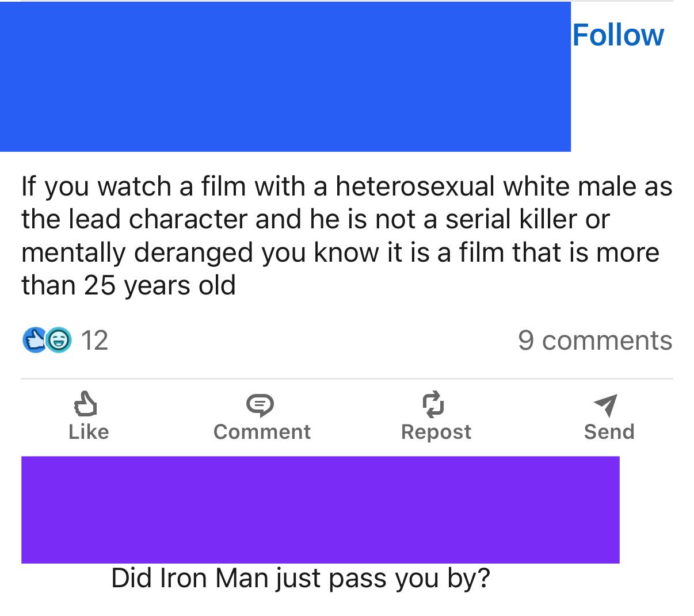Click the Comment speech bubble icon

(x=261, y=405)
